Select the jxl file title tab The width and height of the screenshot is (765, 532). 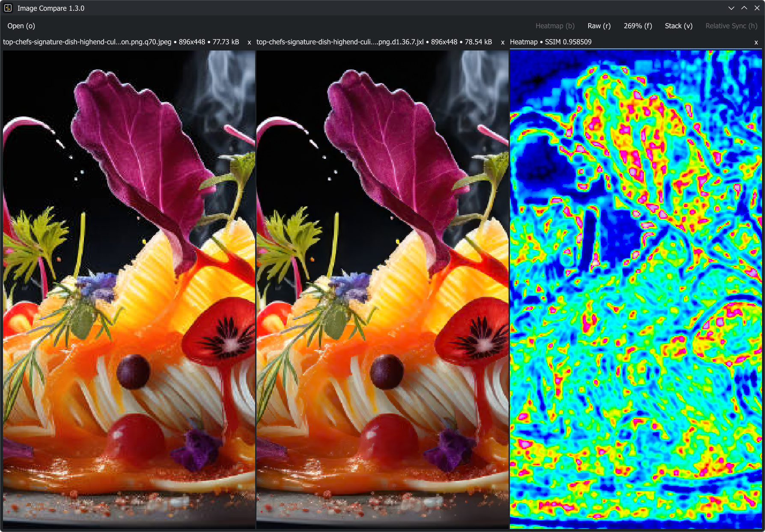point(374,42)
